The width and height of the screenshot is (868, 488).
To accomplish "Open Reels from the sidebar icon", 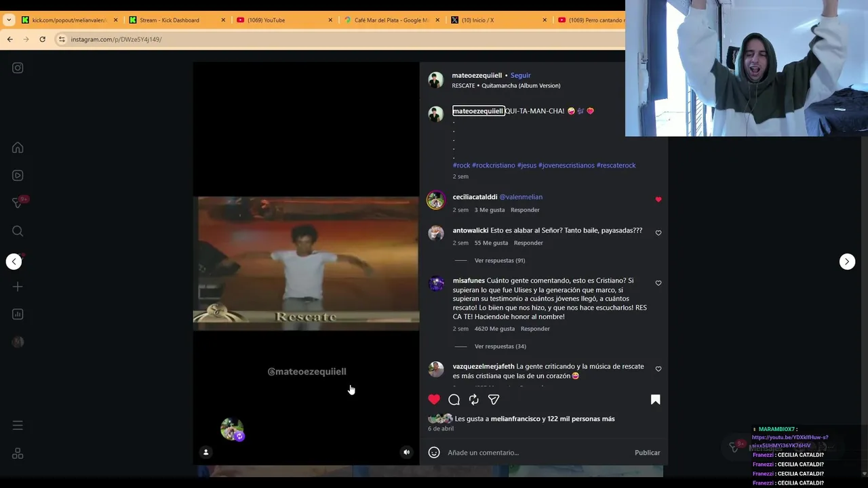I will tap(18, 176).
